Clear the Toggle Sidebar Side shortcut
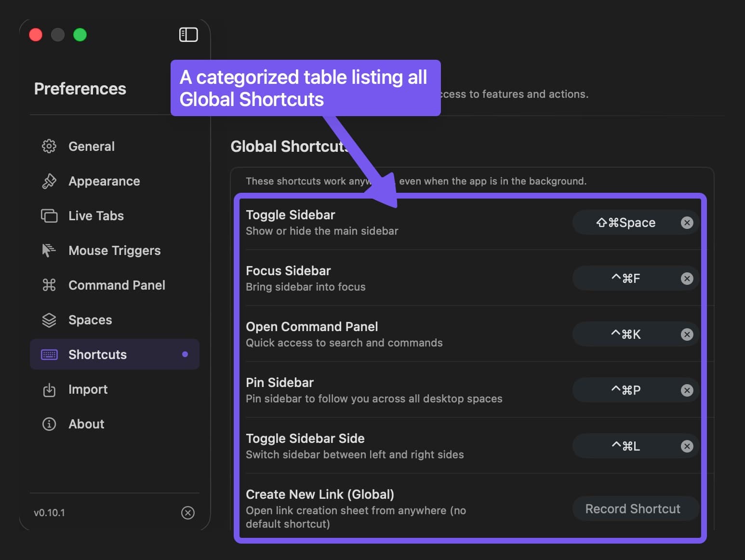Screen dimensions: 745x560 [x=688, y=446]
